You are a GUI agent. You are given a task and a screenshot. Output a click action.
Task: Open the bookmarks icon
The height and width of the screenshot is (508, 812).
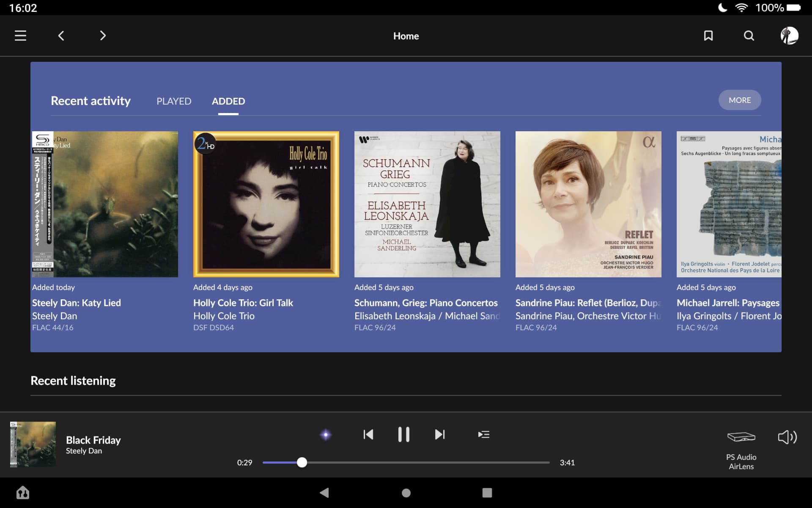tap(708, 36)
